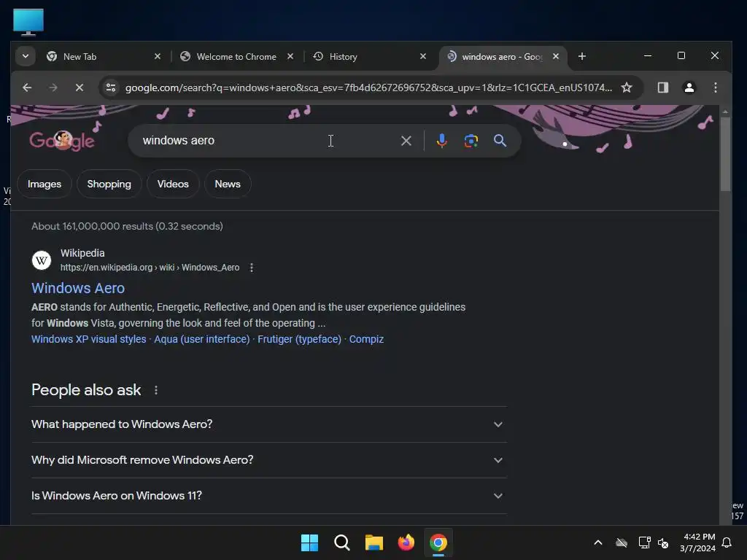This screenshot has width=747, height=560.
Task: Filter results by Images
Action: click(44, 184)
